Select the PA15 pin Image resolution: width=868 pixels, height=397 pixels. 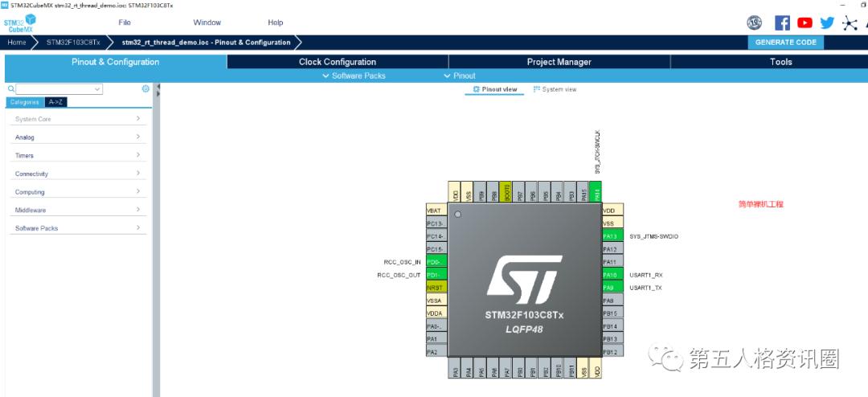(583, 191)
